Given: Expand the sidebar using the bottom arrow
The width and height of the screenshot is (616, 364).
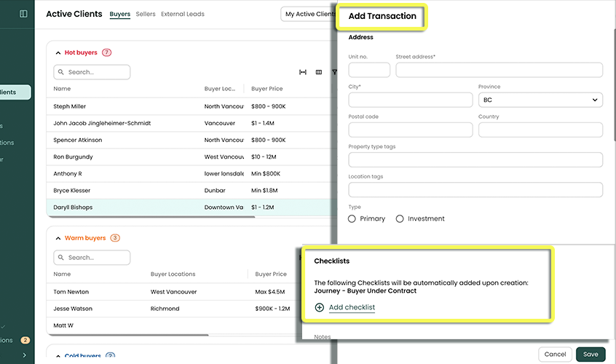Looking at the screenshot, I should coord(24,355).
